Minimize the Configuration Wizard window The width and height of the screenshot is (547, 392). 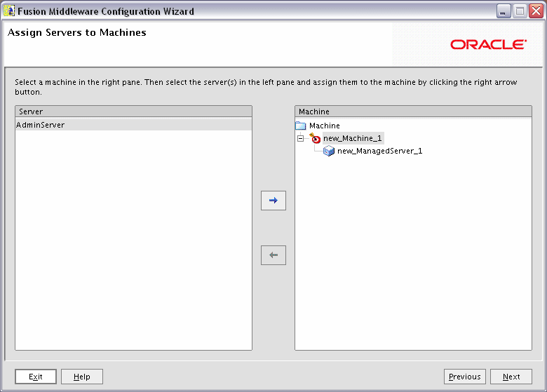pos(504,11)
